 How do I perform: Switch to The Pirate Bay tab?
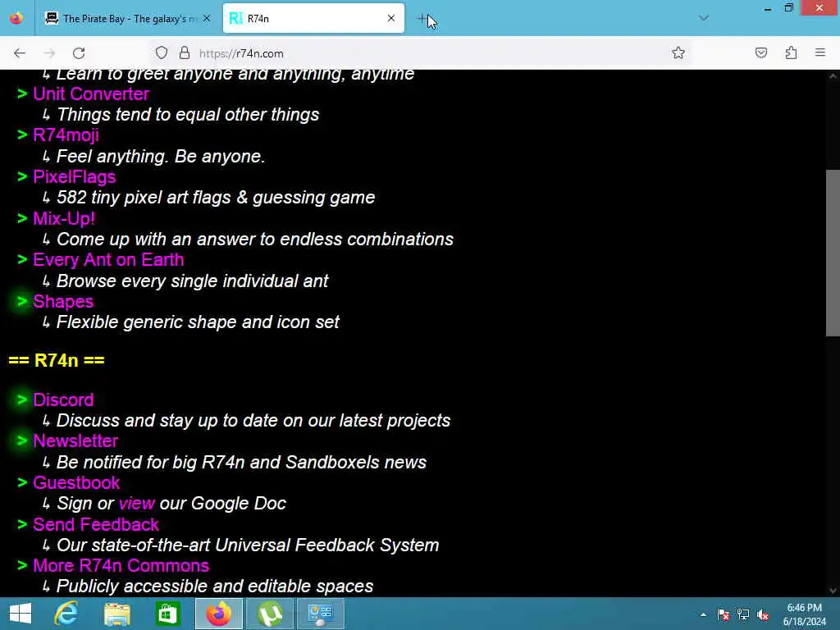pyautogui.click(x=127, y=19)
